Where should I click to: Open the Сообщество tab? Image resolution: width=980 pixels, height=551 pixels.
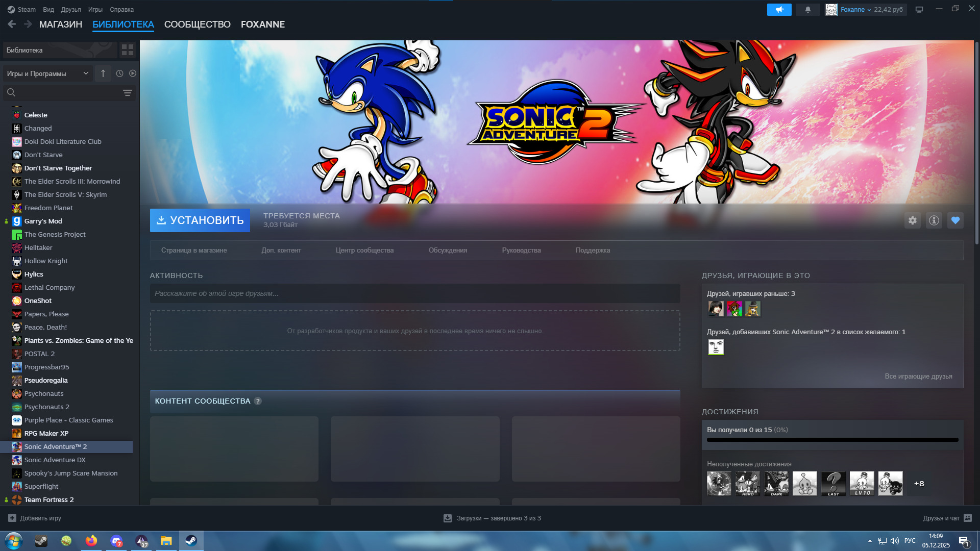197,24
